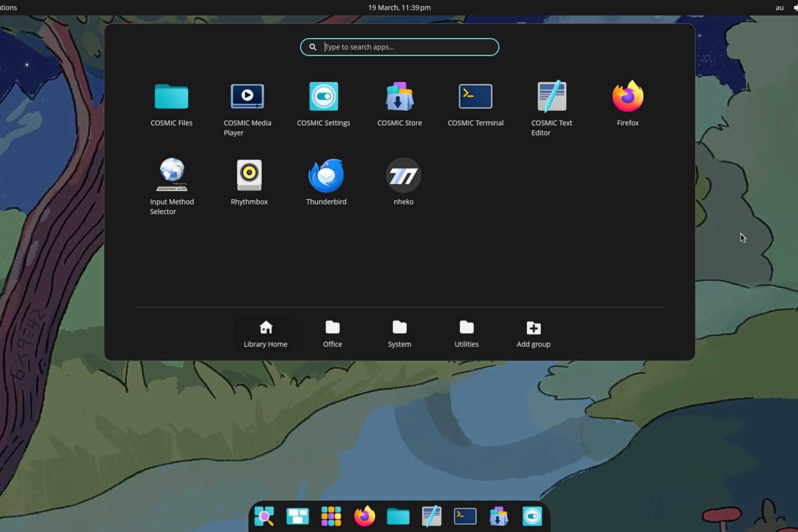This screenshot has width=798, height=532.
Task: Click the magnifier icon in search bar
Action: [x=313, y=47]
